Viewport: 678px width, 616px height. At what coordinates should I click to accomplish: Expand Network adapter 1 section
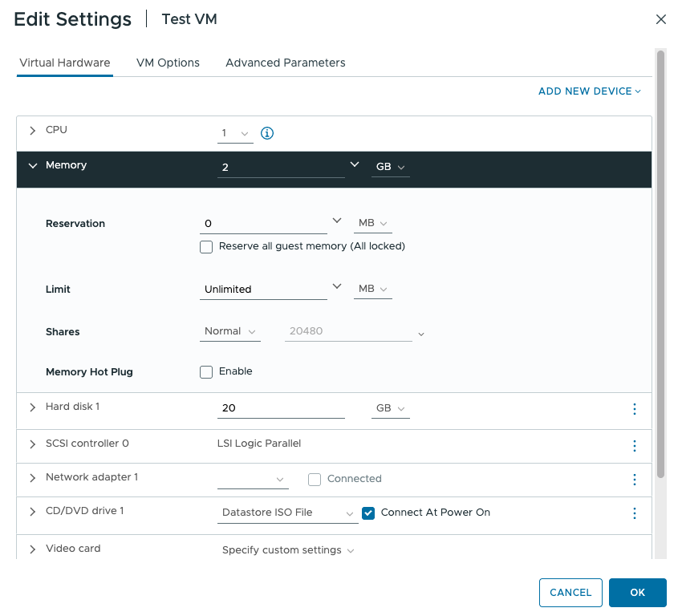(32, 478)
